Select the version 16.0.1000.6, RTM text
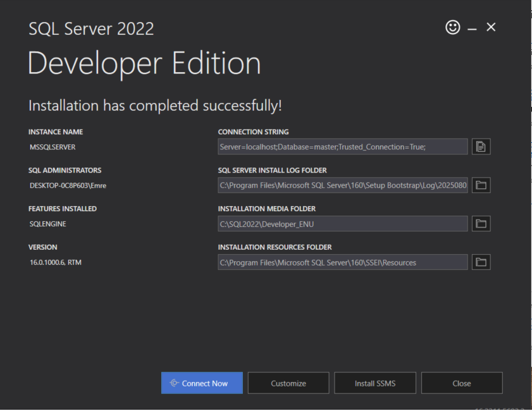The image size is (532, 418). pos(56,262)
